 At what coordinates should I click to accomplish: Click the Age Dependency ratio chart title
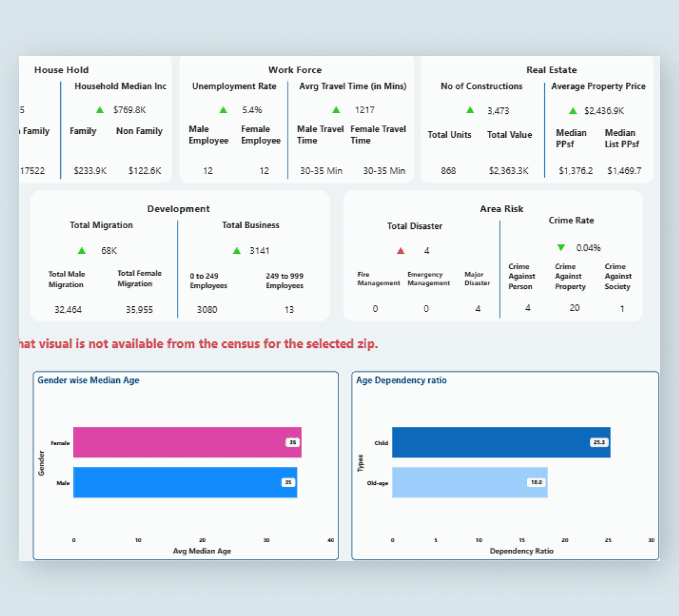401,380
